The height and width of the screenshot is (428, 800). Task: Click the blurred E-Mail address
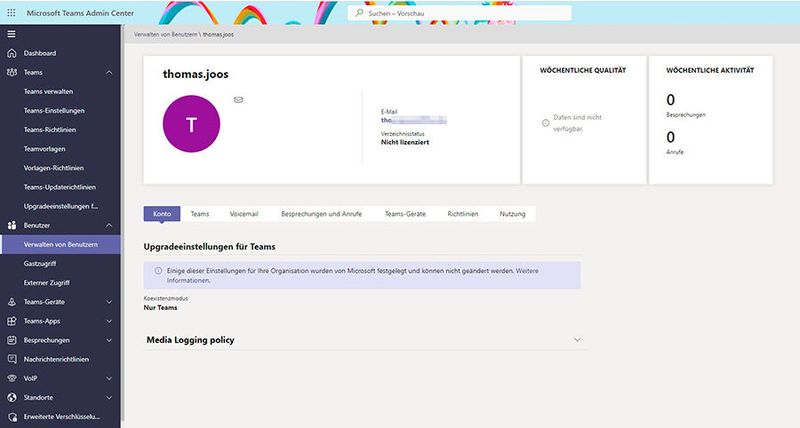(x=414, y=120)
